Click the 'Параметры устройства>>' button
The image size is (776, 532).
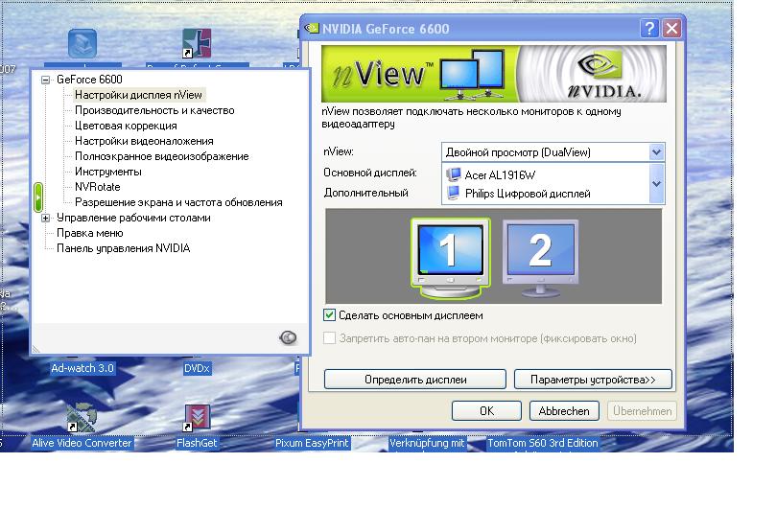click(593, 380)
